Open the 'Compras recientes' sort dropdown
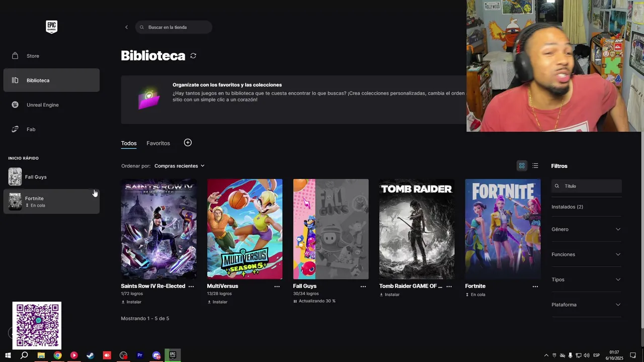This screenshot has height=362, width=644. [x=180, y=166]
